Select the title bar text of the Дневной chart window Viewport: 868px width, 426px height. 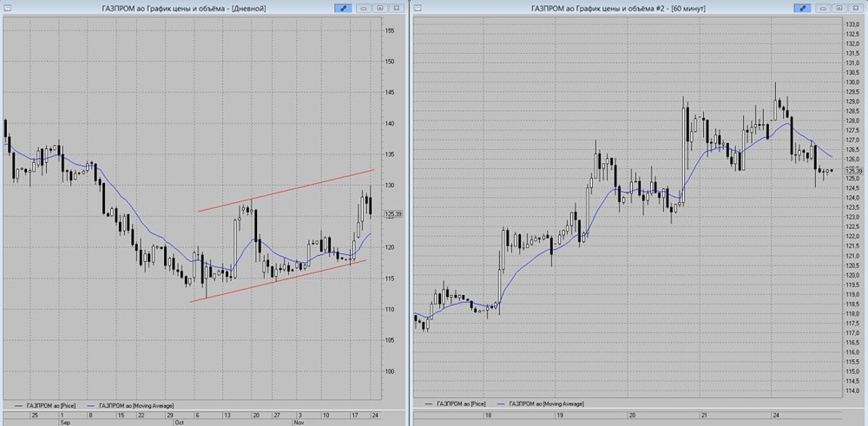point(184,9)
